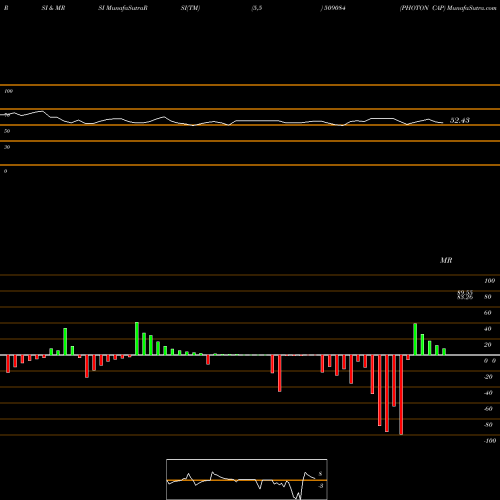Click the '8' label in the mini chart

[x=320, y=474]
